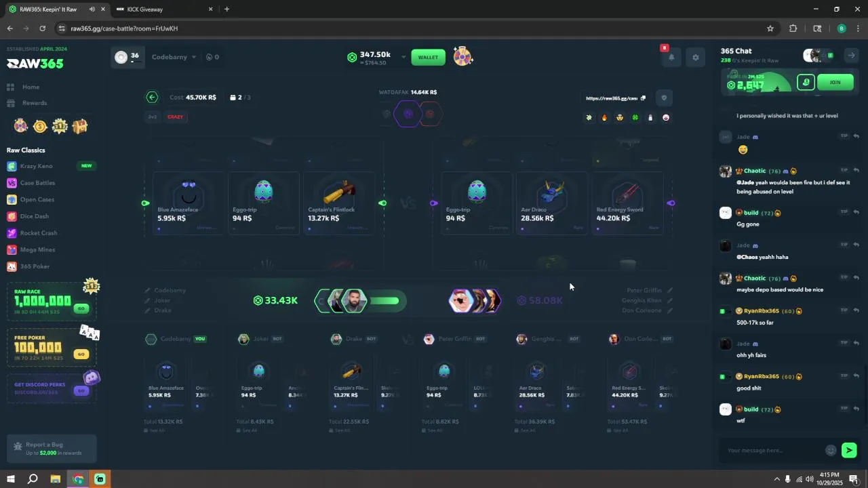The width and height of the screenshot is (868, 488).
Task: Open 365 Poker game
Action: pyautogui.click(x=35, y=266)
